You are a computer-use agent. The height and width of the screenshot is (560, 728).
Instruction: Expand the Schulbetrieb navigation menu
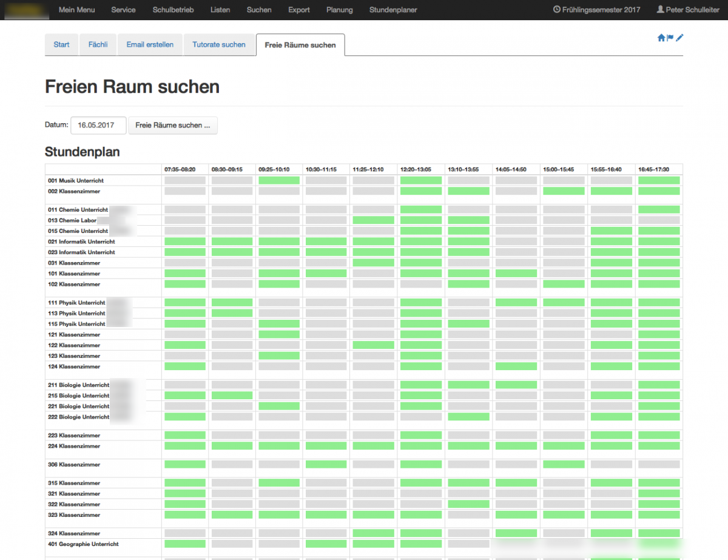pyautogui.click(x=173, y=10)
